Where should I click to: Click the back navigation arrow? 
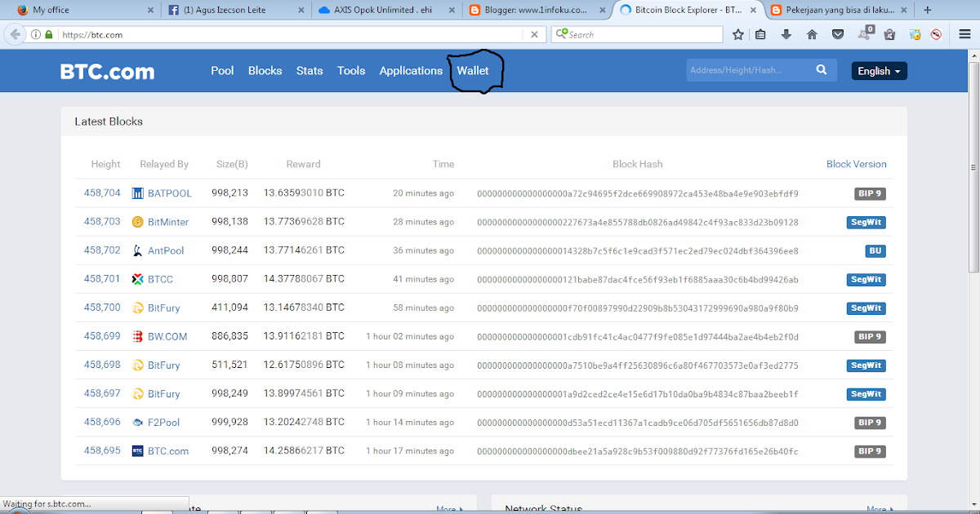(15, 34)
